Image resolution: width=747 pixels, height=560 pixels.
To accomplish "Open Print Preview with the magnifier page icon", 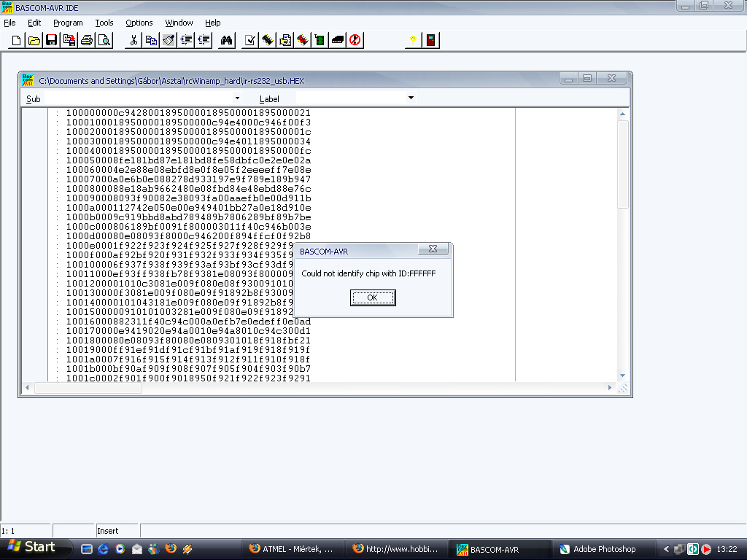I will click(x=104, y=41).
